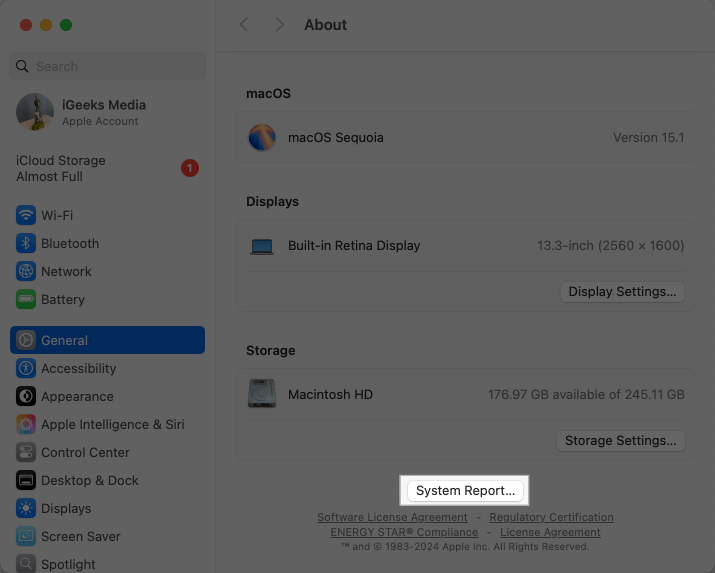Click the Search field in sidebar
The height and width of the screenshot is (573, 715).
[108, 66]
